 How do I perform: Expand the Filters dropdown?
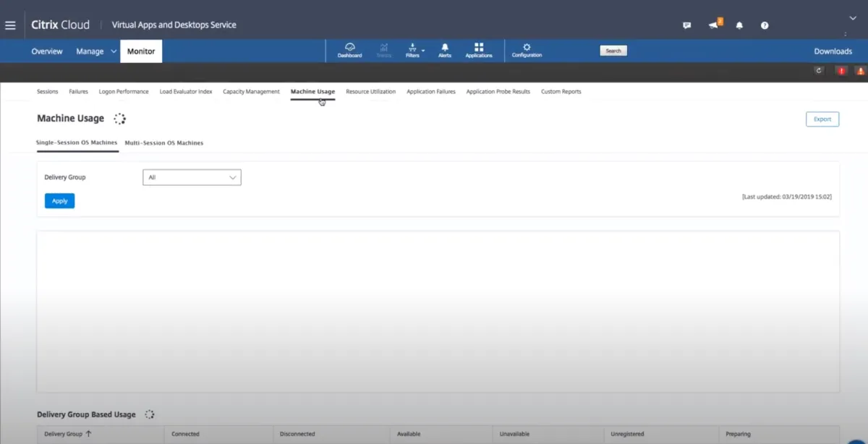pyautogui.click(x=414, y=51)
